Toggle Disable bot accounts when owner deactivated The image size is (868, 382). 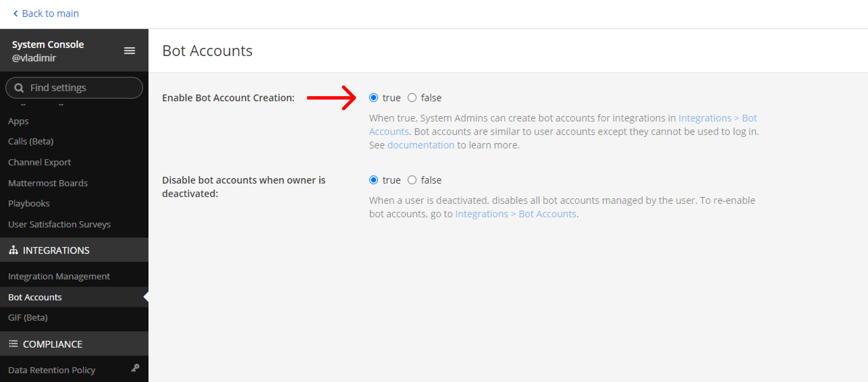coord(412,180)
